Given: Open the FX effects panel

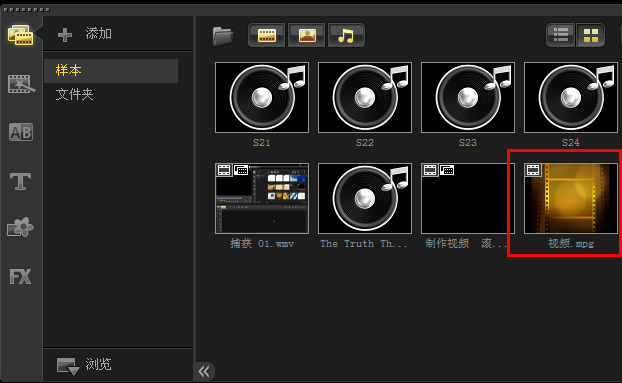Looking at the screenshot, I should click(20, 276).
